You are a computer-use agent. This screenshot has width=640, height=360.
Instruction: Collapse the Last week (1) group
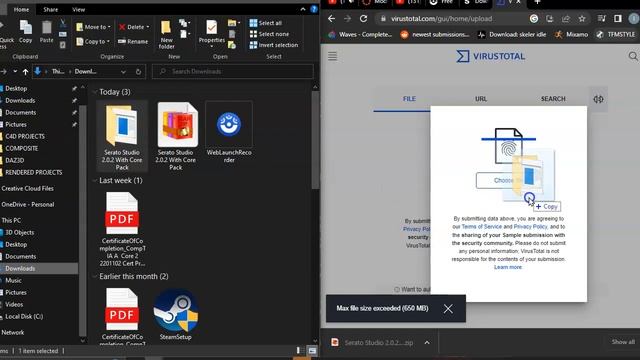pyautogui.click(x=95, y=180)
